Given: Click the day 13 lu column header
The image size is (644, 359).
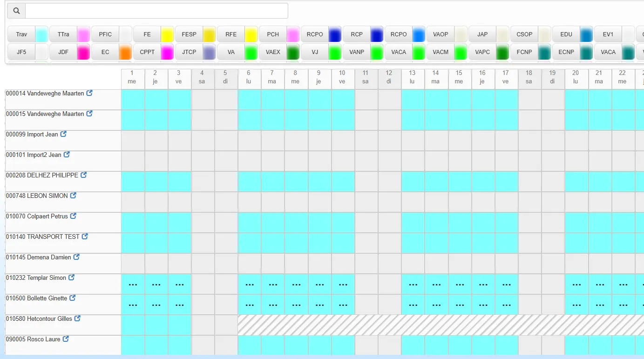Looking at the screenshot, I should pyautogui.click(x=413, y=77).
